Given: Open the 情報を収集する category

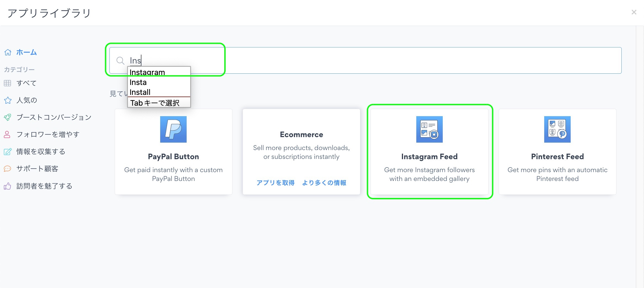Looking at the screenshot, I should (x=41, y=151).
